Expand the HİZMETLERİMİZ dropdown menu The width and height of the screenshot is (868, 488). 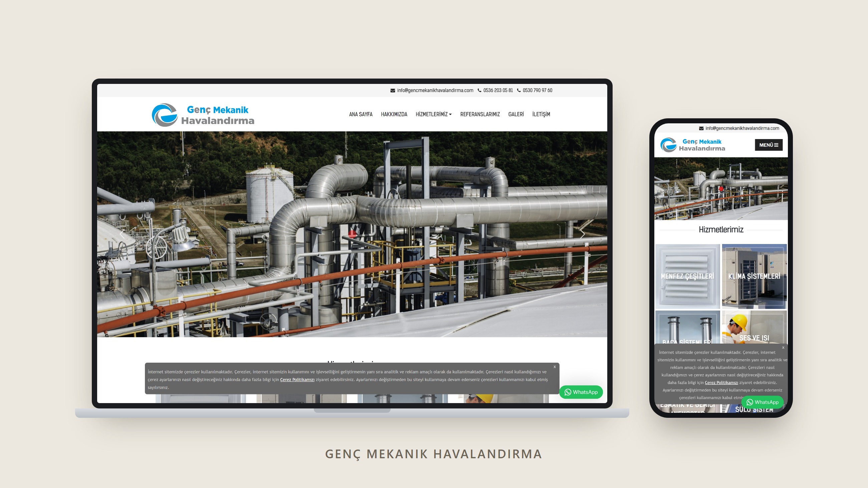pos(433,114)
